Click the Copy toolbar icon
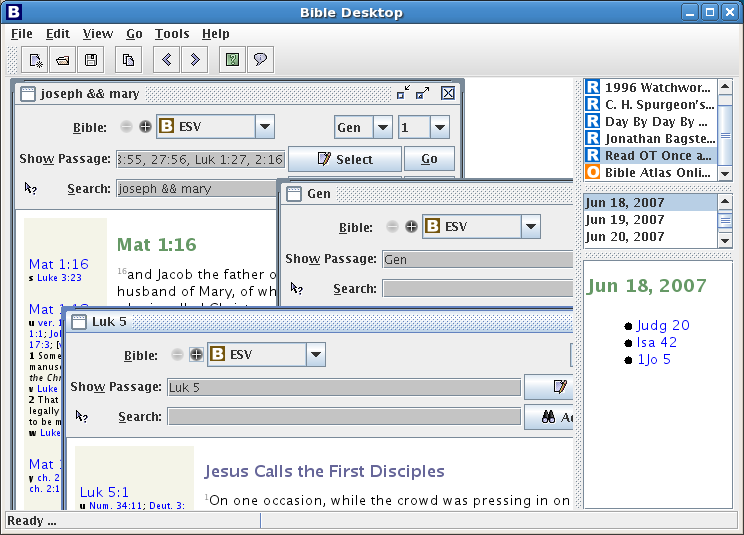Viewport: 744px width, 535px height. pyautogui.click(x=128, y=60)
